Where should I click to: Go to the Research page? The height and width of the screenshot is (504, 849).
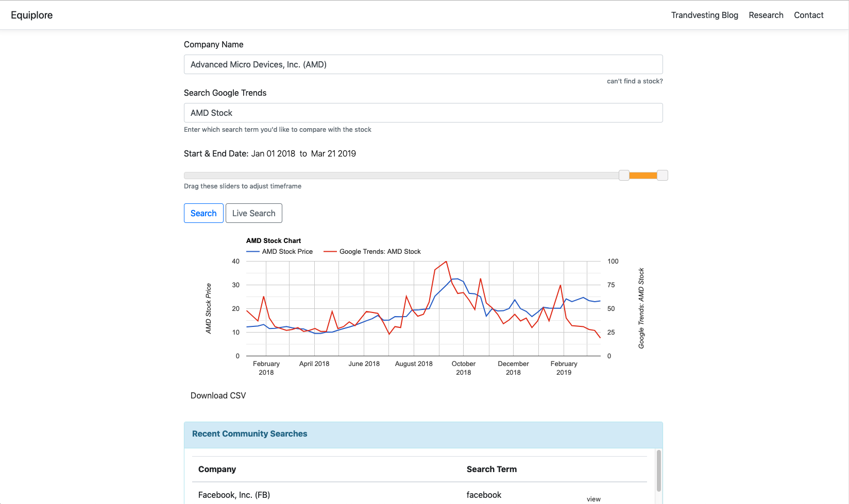766,15
